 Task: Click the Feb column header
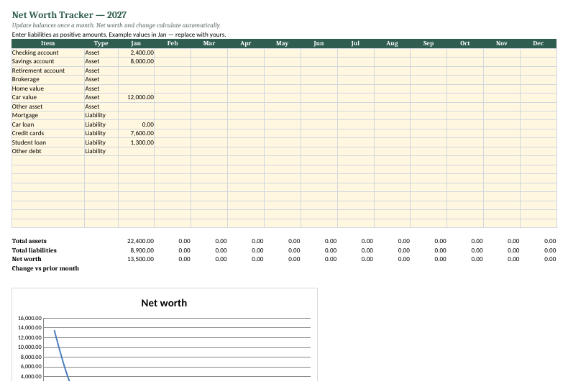click(x=173, y=43)
